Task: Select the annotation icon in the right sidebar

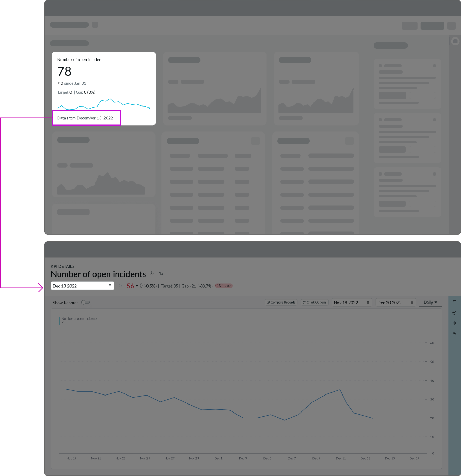Action: point(454,333)
